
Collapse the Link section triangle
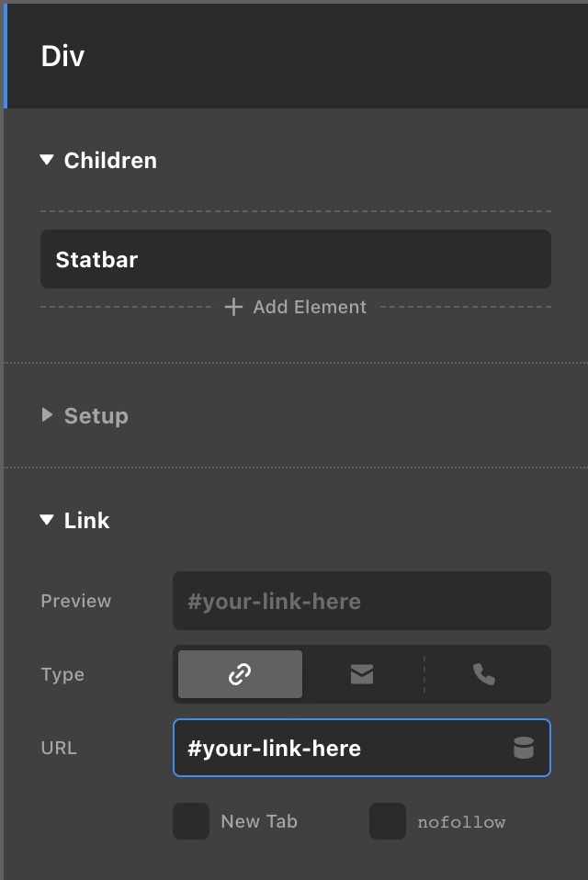click(47, 520)
